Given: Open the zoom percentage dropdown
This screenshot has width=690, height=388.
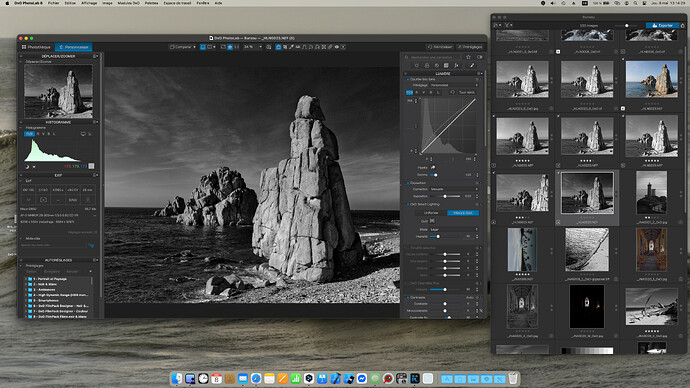Looking at the screenshot, I should pos(253,47).
